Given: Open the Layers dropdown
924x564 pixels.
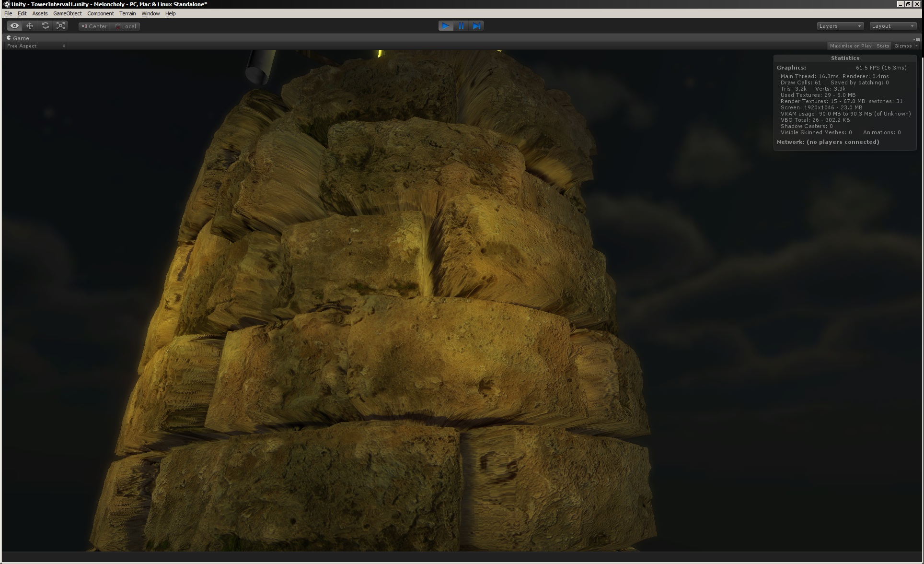Looking at the screenshot, I should [x=840, y=25].
